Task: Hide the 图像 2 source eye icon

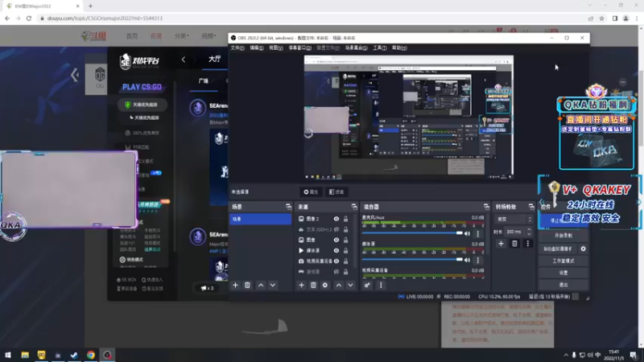Action: 336,219
